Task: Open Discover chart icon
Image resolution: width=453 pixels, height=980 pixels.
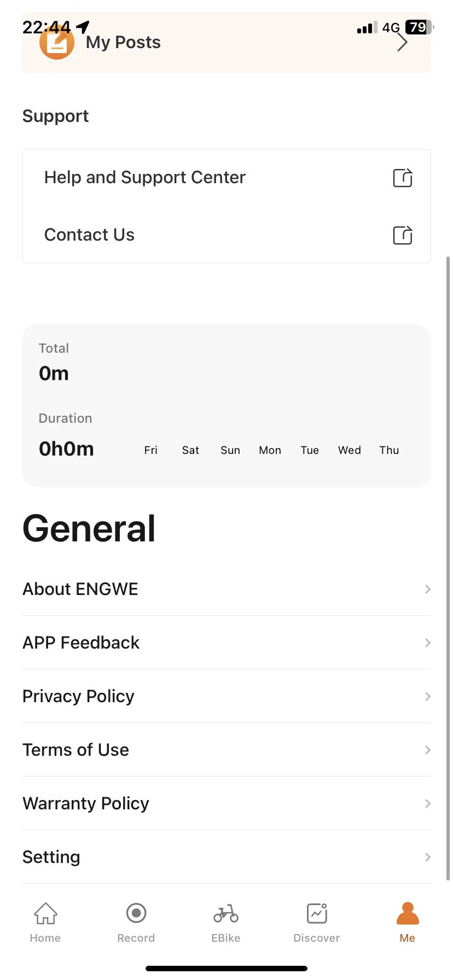Action: pyautogui.click(x=317, y=913)
